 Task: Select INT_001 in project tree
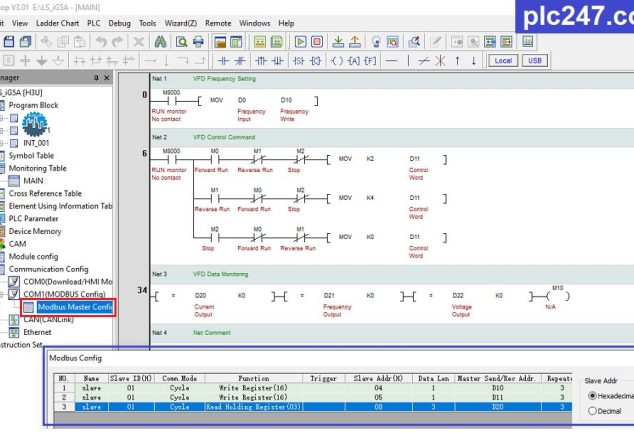click(36, 143)
